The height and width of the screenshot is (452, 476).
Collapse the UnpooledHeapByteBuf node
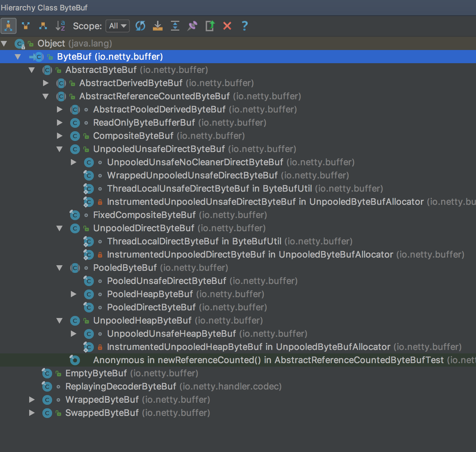point(59,320)
